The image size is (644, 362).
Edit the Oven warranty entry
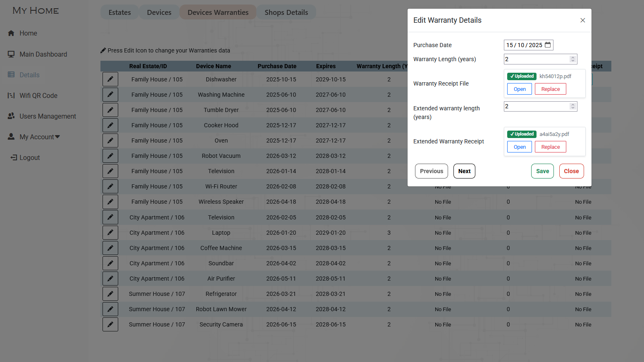[110, 141]
